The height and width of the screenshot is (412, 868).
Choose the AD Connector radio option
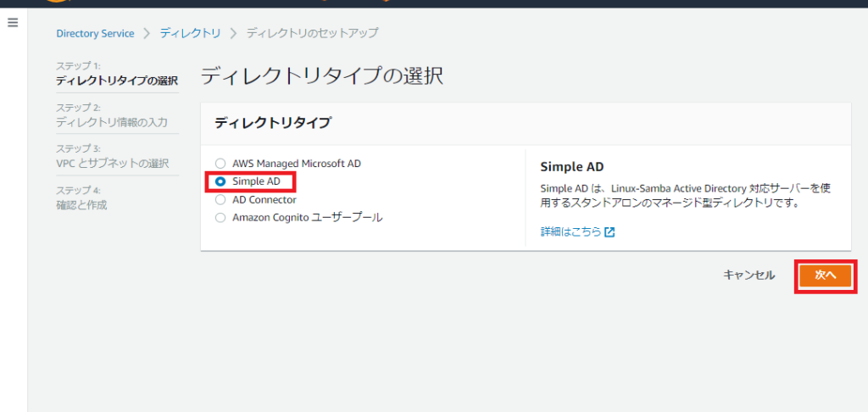click(221, 199)
